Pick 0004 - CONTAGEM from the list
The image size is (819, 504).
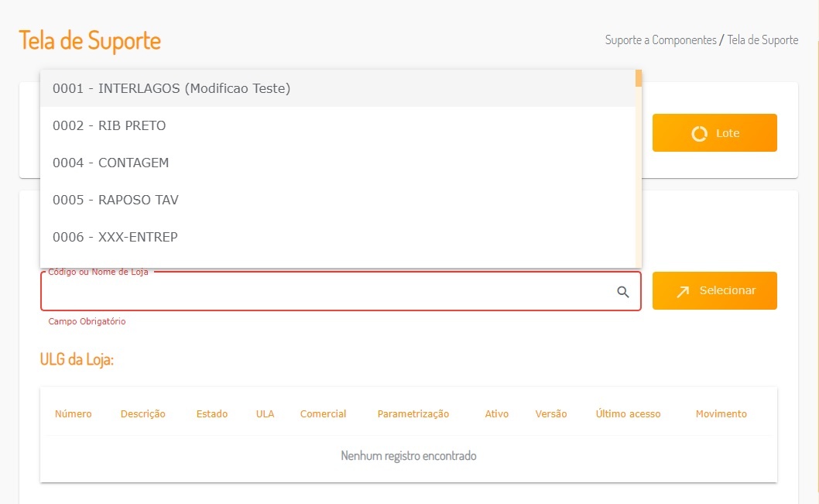(x=111, y=163)
